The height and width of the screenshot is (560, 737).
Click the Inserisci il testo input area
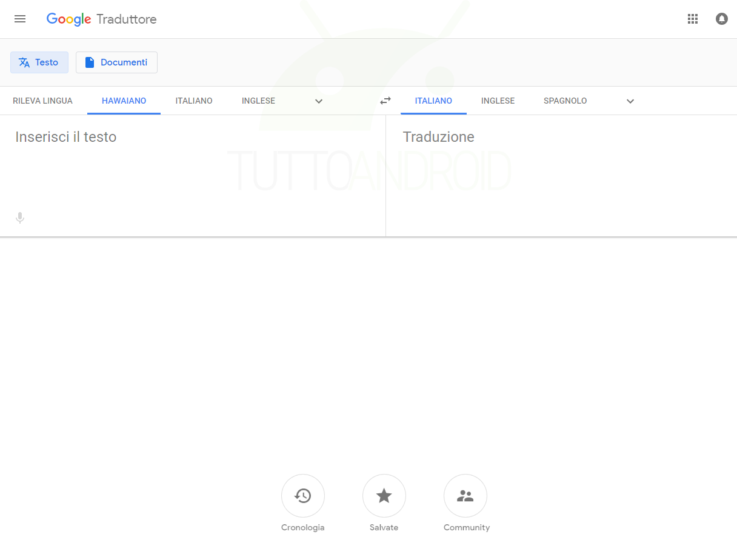182,158
